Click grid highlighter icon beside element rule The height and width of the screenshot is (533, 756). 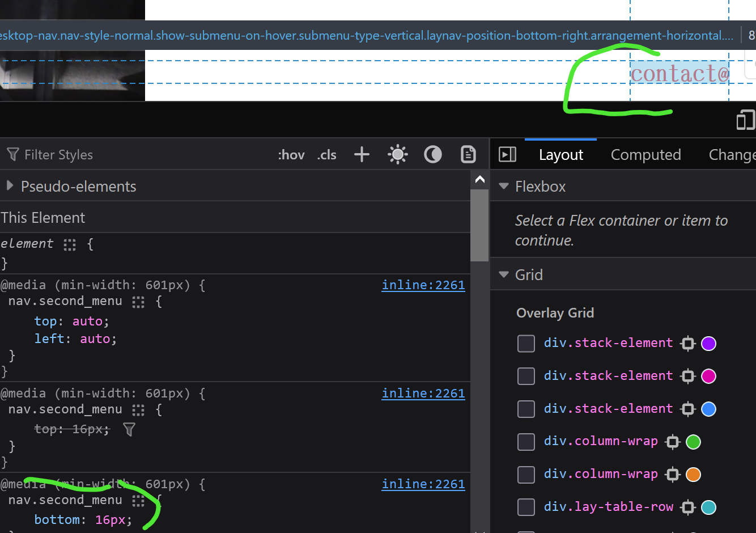point(70,244)
